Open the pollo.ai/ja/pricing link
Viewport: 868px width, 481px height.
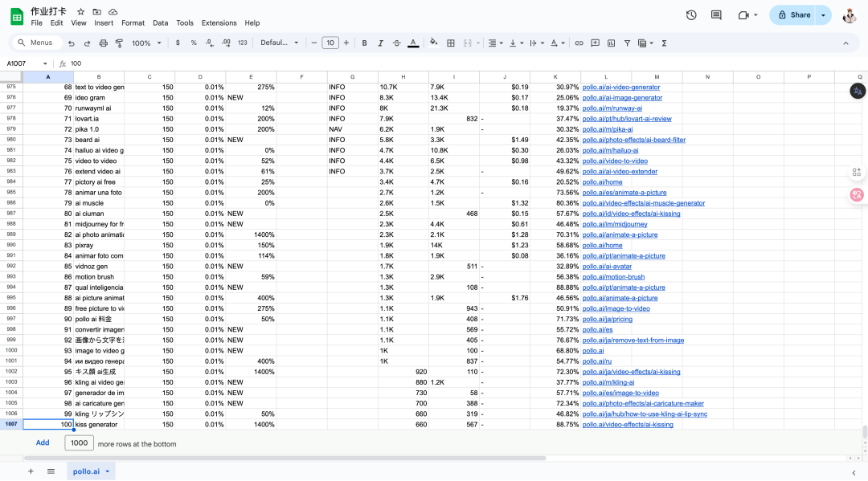coord(608,319)
